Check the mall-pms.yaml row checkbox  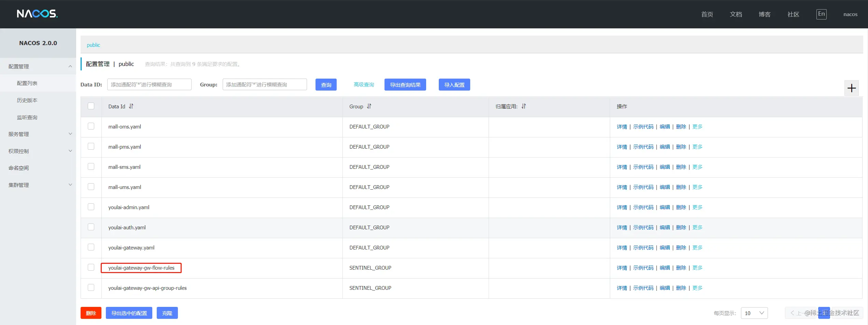91,146
